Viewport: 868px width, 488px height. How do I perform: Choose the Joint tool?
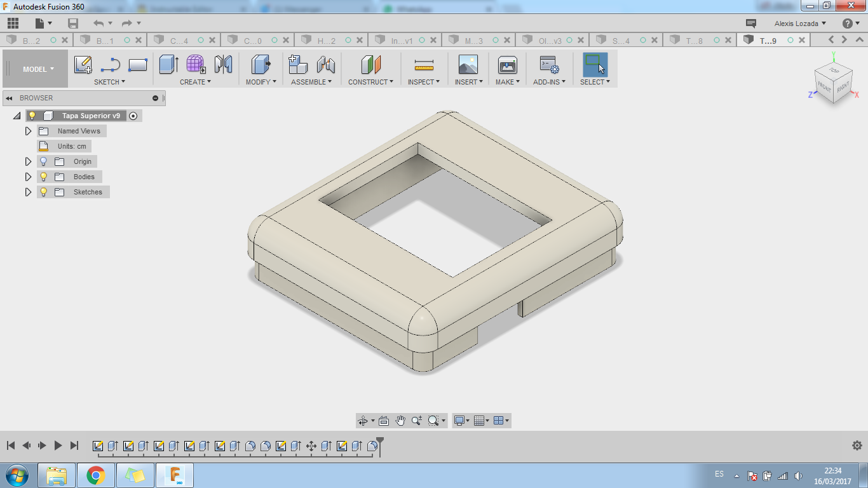(x=325, y=65)
